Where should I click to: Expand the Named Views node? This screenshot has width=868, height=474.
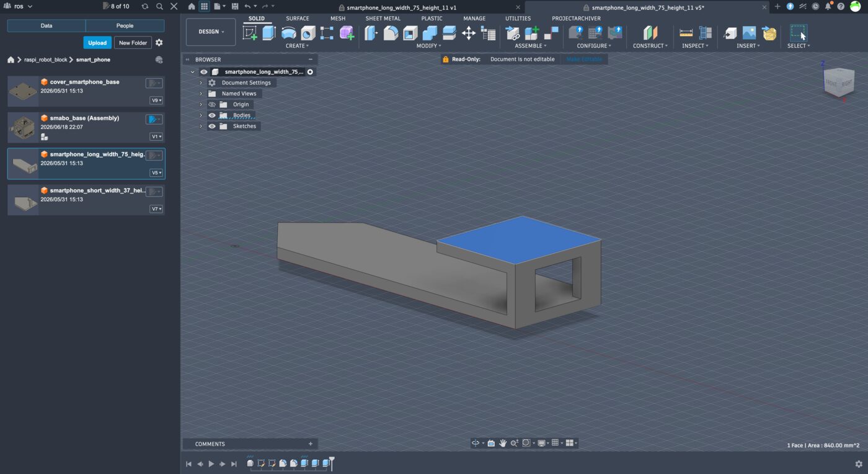tap(201, 94)
